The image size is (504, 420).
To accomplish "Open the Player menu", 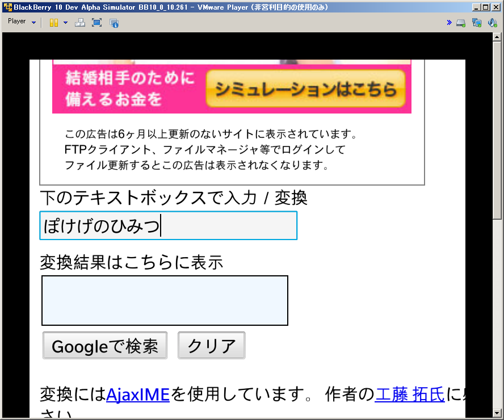I will (22, 22).
